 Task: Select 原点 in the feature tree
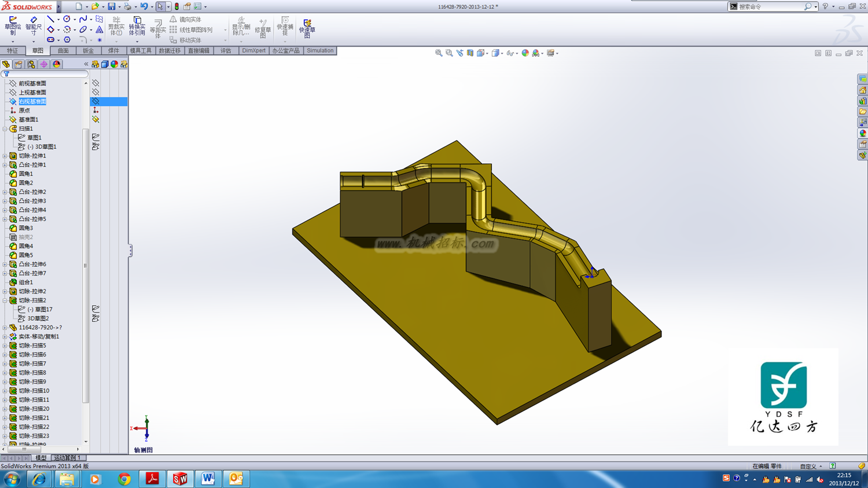pyautogui.click(x=24, y=111)
